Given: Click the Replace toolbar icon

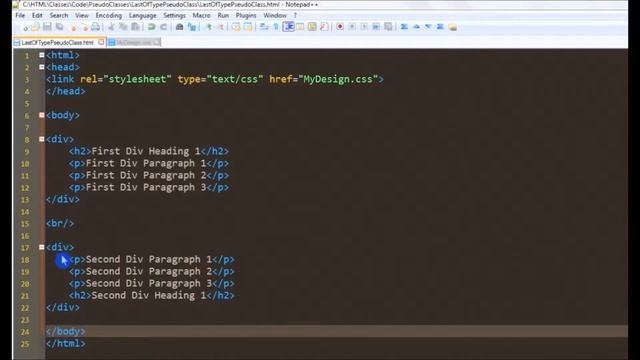Looking at the screenshot, I should pos(191,27).
